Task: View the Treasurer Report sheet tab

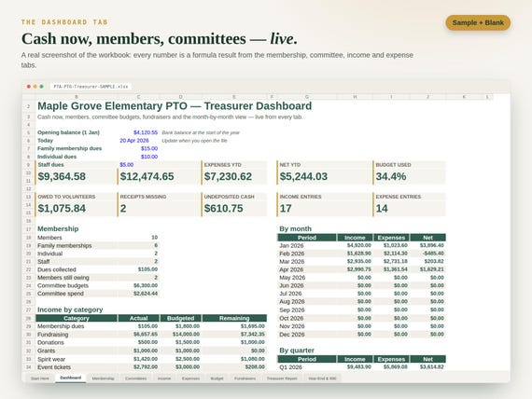Action: pos(282,378)
